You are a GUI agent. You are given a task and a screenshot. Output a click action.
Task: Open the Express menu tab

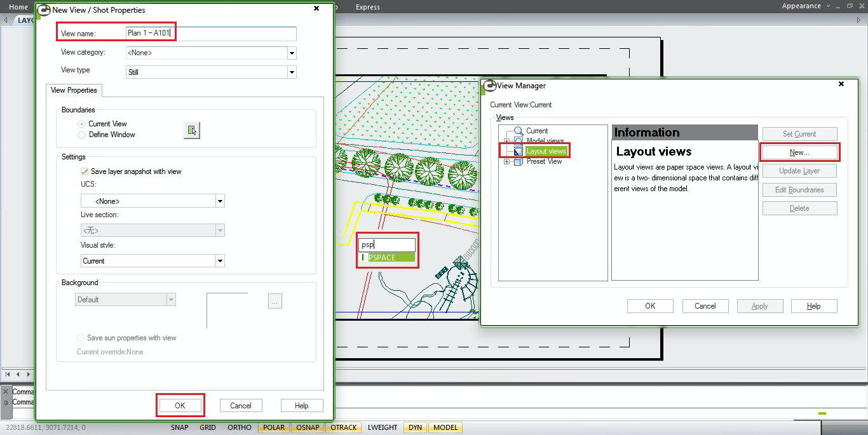368,7
